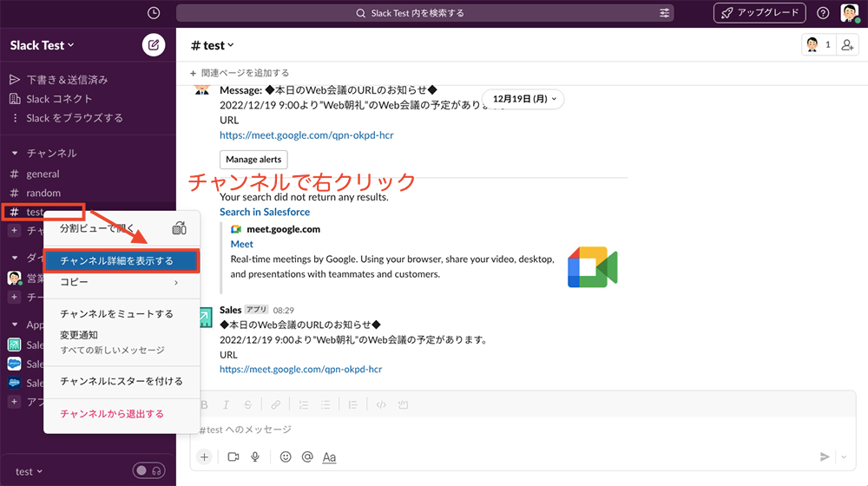Image resolution: width=868 pixels, height=486 pixels.
Task: Select チャンネルから退出する menu item
Action: pyautogui.click(x=122, y=414)
